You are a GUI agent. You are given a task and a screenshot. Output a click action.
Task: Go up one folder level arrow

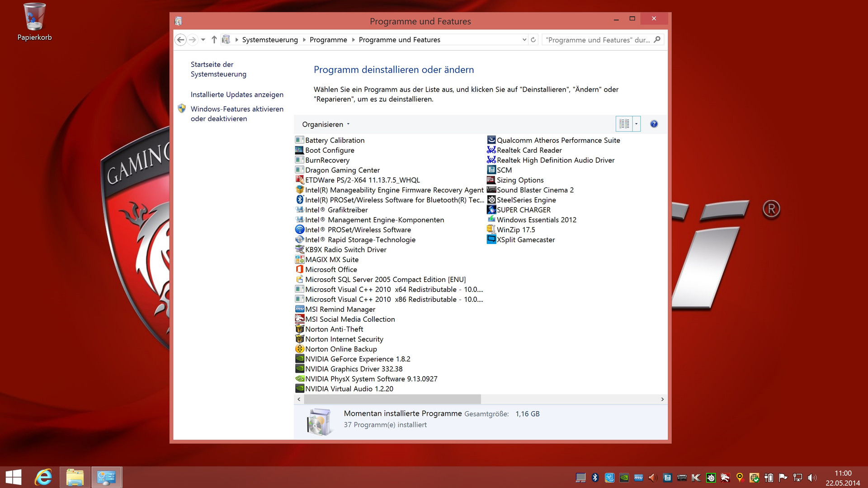coord(214,40)
